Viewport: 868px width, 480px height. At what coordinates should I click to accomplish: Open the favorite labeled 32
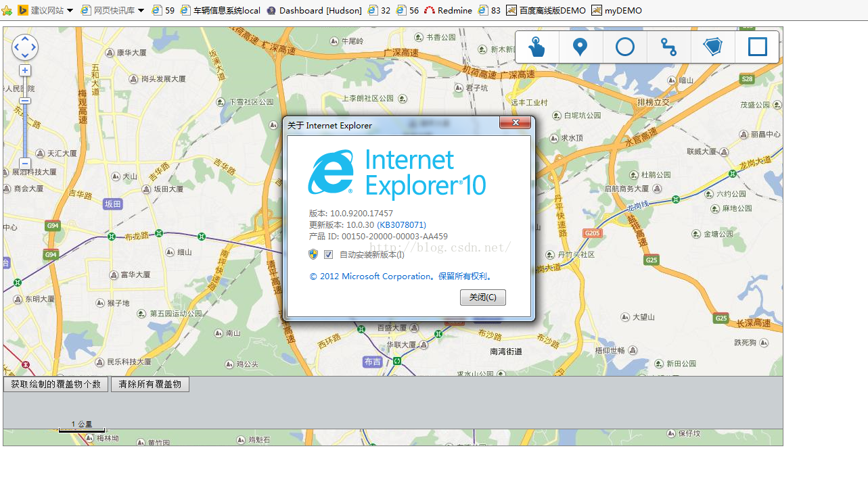point(379,11)
